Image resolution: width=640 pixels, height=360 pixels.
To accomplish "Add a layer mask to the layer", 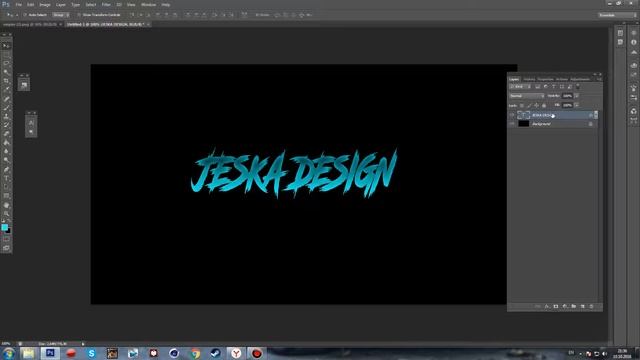I will coord(556,306).
